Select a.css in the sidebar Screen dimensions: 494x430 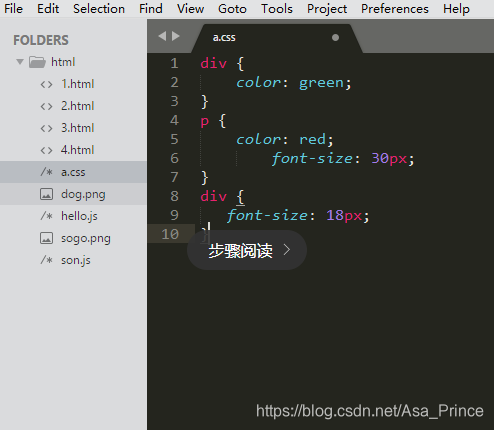[73, 172]
